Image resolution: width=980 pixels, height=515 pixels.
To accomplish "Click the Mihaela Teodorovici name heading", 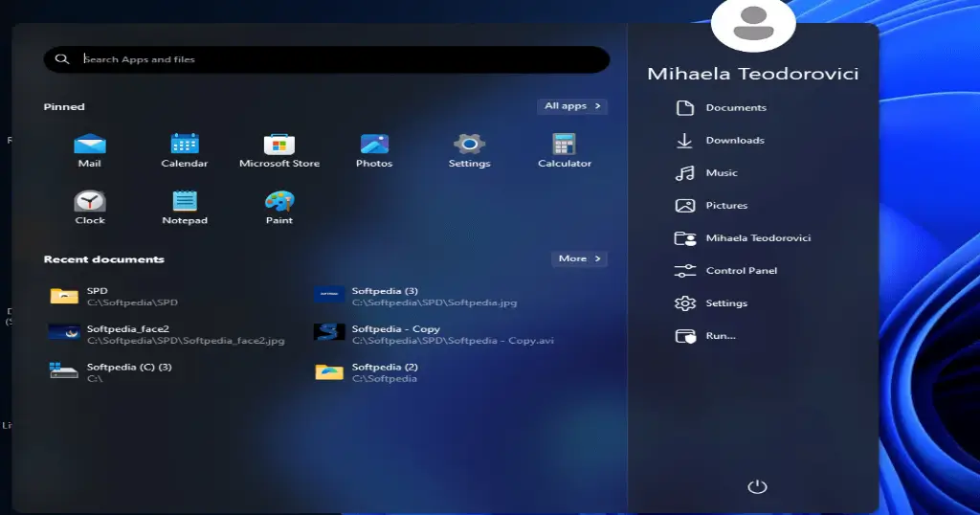I will pos(752,74).
